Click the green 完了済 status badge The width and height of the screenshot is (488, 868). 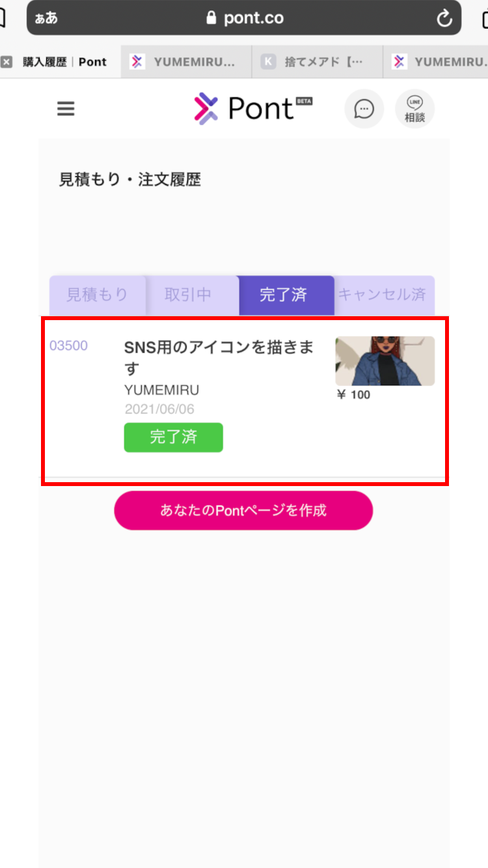click(174, 437)
